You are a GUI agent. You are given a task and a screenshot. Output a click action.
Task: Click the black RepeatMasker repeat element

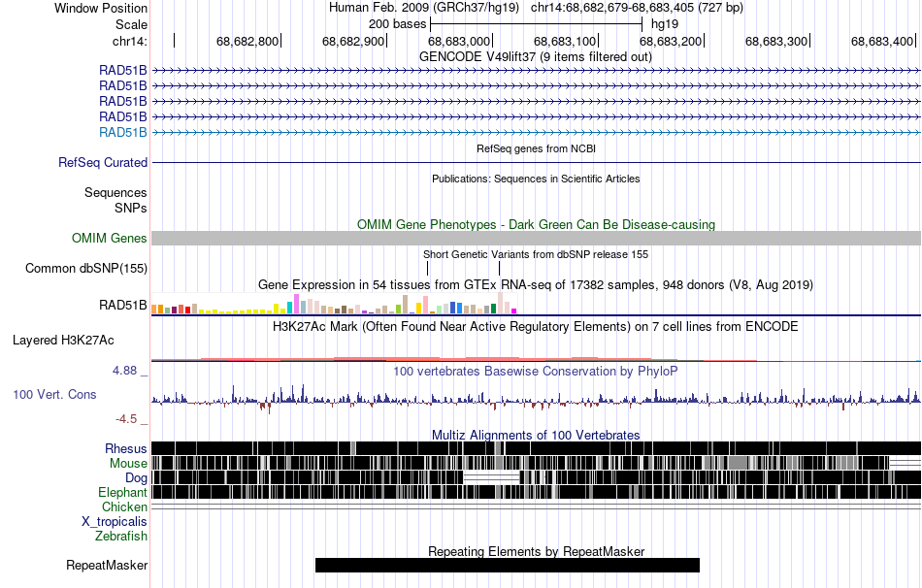[x=508, y=565]
